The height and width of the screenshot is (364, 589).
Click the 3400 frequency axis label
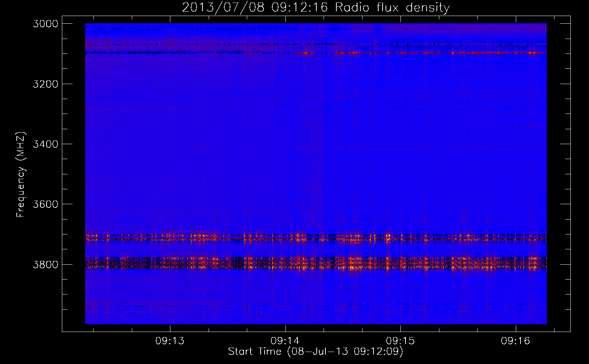tap(46, 144)
